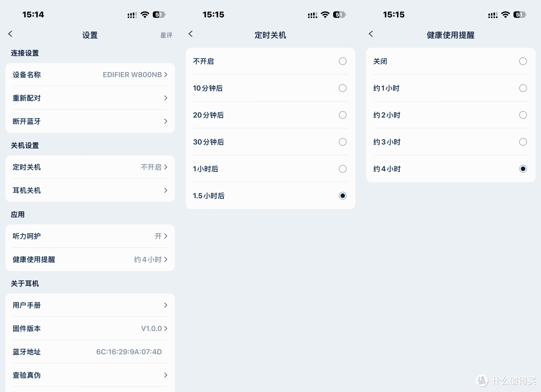This screenshot has height=392, width=541.
Task: Tap signal bars in 健康使用提醒 screen status bar
Action: (493, 15)
